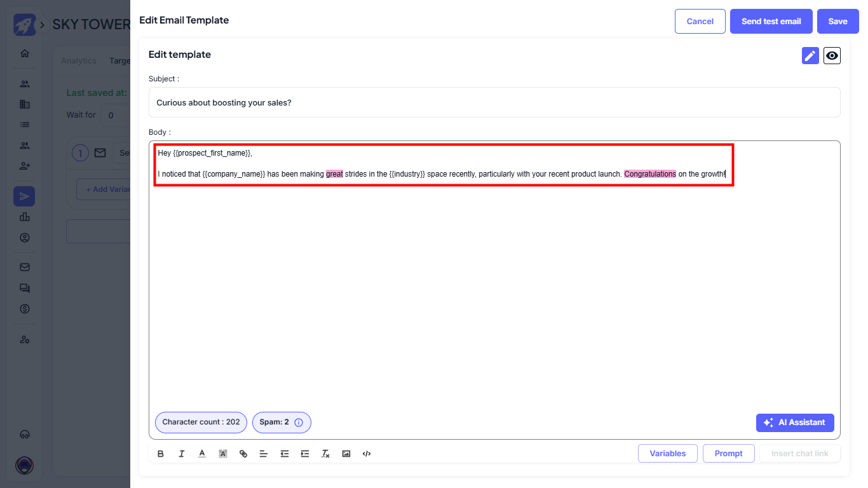Toggle bold formatting in the editor toolbar
This screenshot has width=868, height=488.
click(161, 454)
